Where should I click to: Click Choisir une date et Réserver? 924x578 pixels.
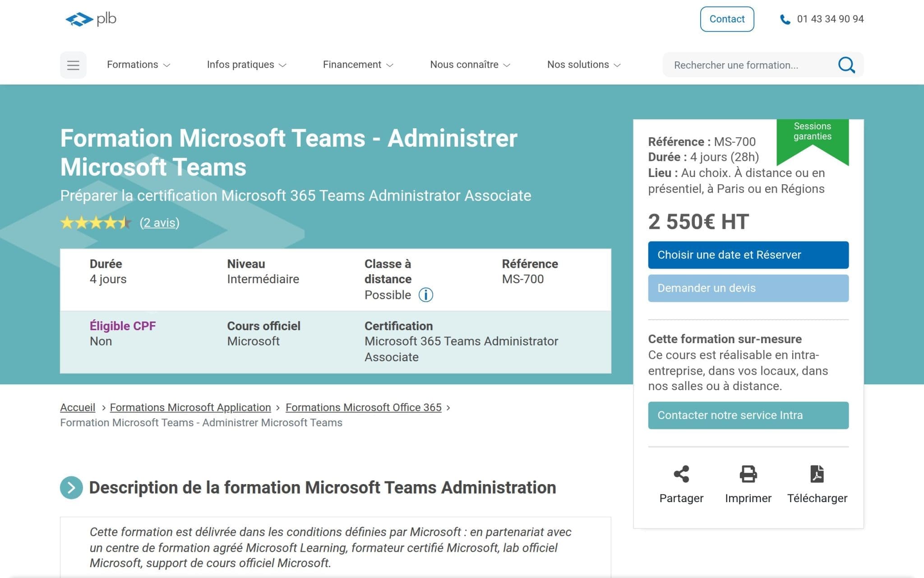pyautogui.click(x=748, y=255)
